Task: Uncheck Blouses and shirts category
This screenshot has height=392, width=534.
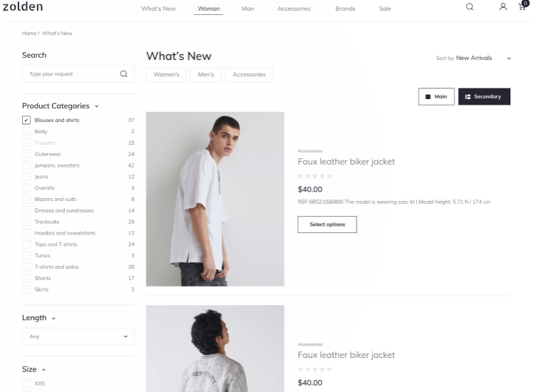Action: pyautogui.click(x=26, y=120)
